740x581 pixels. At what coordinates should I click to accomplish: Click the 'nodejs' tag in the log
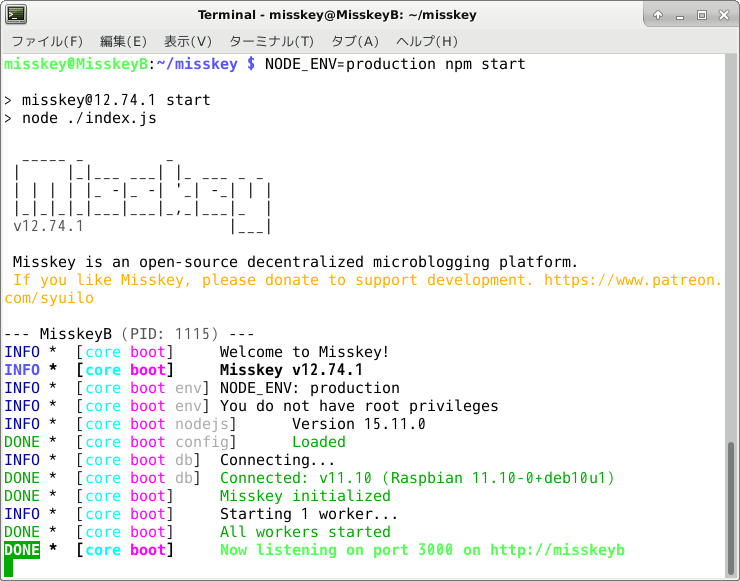pyautogui.click(x=202, y=424)
